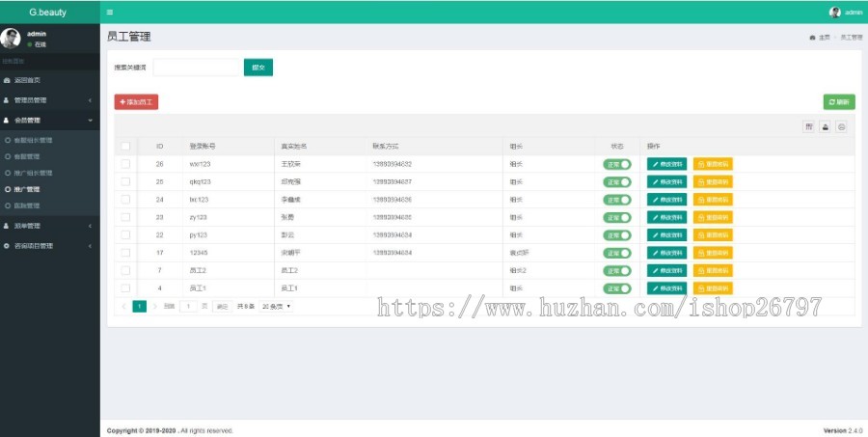Click the G.beauty logo
Viewport: 868px width, 437px height.
click(x=47, y=13)
